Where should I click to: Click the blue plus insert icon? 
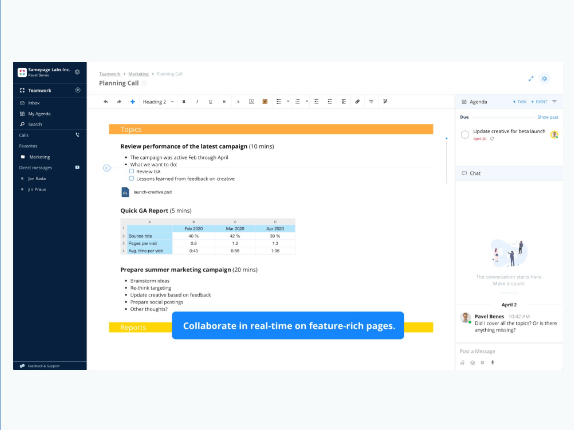[133, 102]
